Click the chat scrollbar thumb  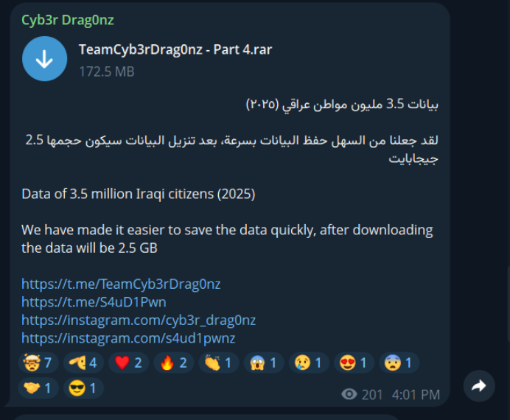(x=509, y=304)
